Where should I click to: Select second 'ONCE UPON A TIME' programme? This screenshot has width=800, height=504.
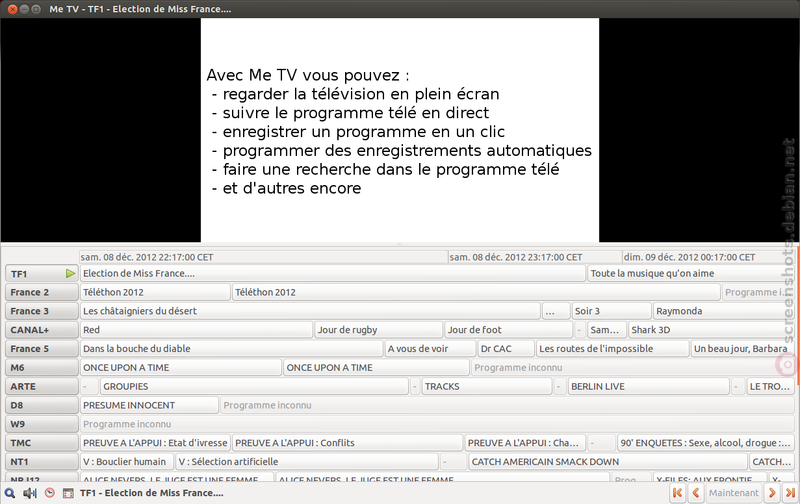[x=376, y=368]
